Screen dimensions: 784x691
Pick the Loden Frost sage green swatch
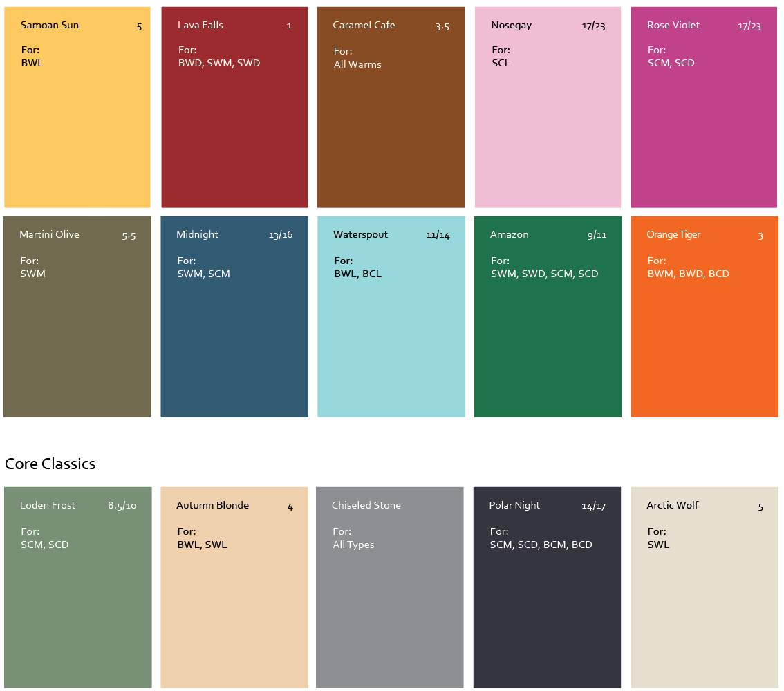pos(77,587)
